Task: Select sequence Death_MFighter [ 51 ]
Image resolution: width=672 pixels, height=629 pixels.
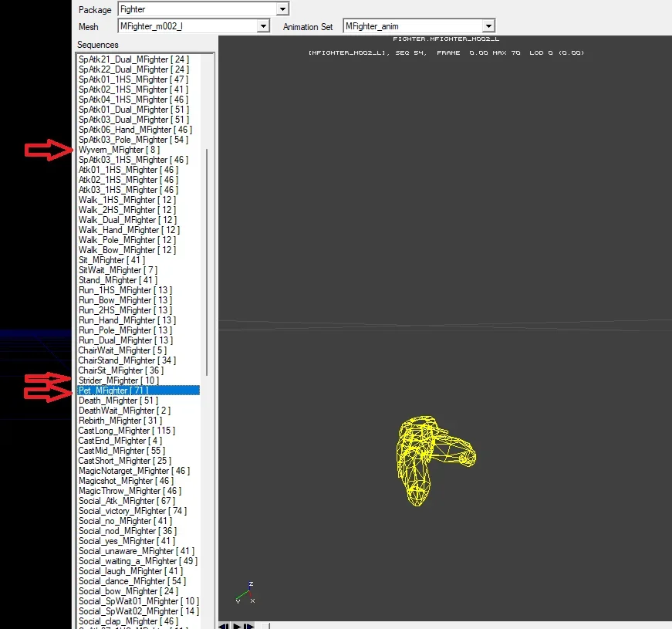Action: pos(118,401)
